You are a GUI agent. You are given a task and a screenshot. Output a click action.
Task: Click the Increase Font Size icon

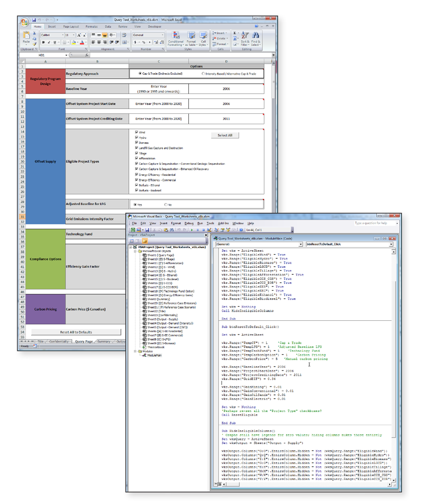(79, 35)
